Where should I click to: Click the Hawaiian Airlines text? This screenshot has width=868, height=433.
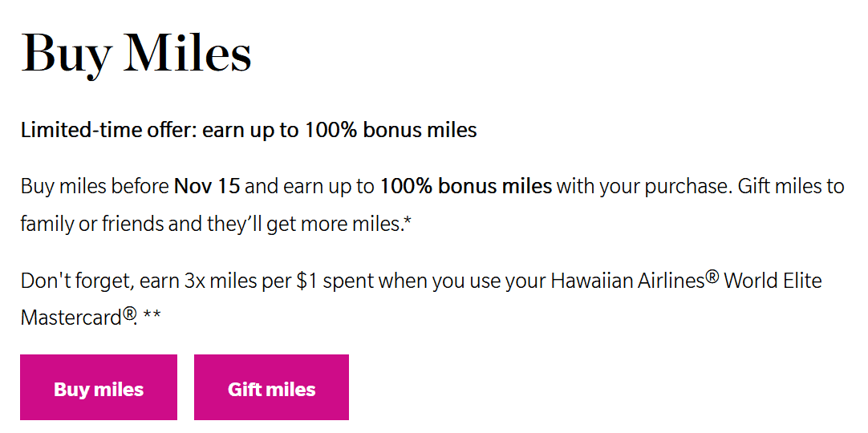click(x=627, y=281)
